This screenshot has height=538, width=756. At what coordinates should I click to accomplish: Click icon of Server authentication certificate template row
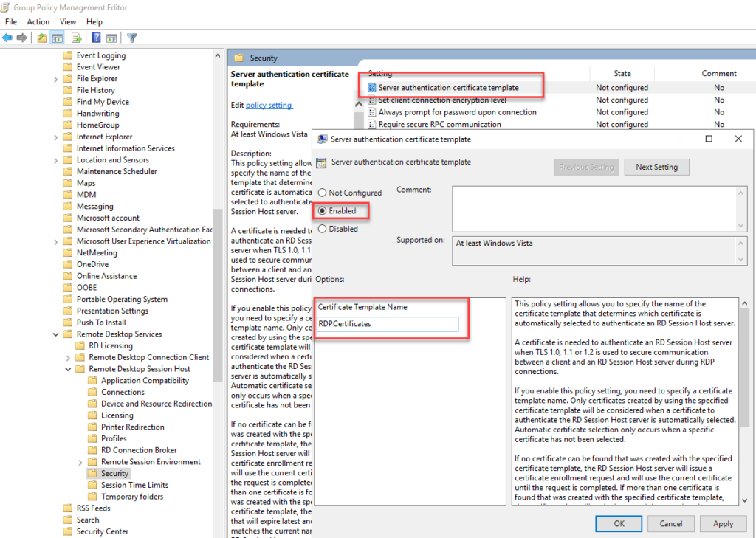[x=371, y=87]
